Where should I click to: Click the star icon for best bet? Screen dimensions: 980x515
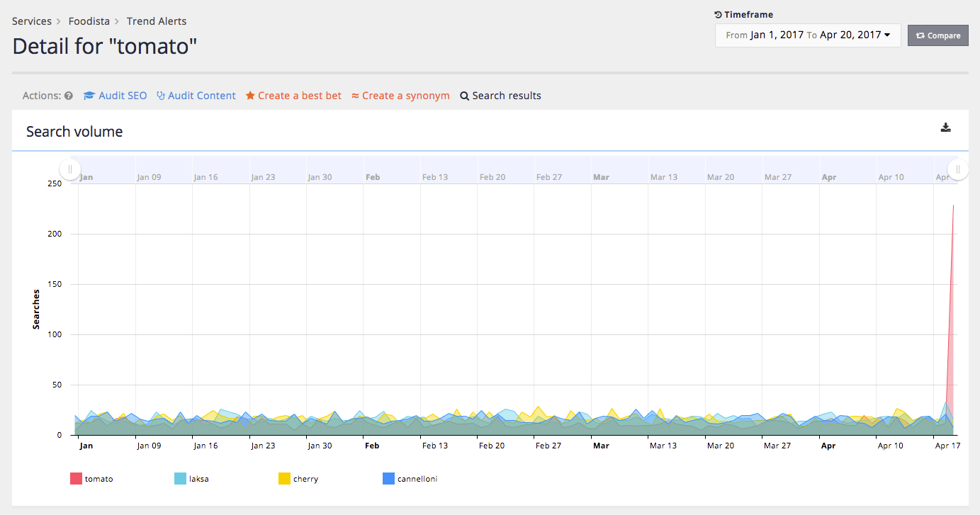(x=250, y=96)
